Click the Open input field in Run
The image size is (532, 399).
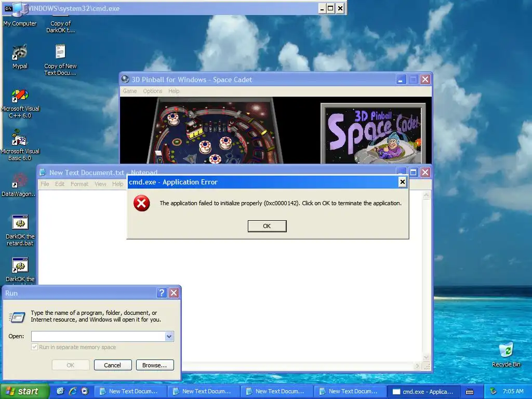click(x=98, y=336)
